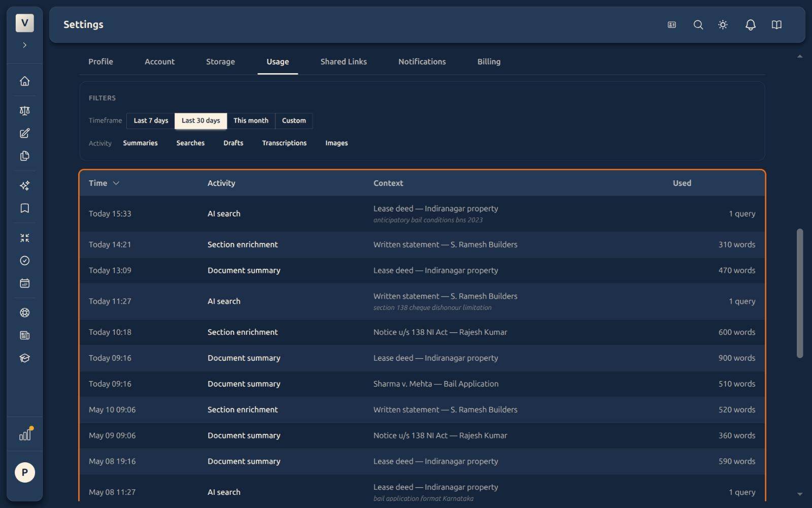Click the bookmark icon in sidebar
Screen dimensions: 812x508
pyautogui.click(x=24, y=208)
